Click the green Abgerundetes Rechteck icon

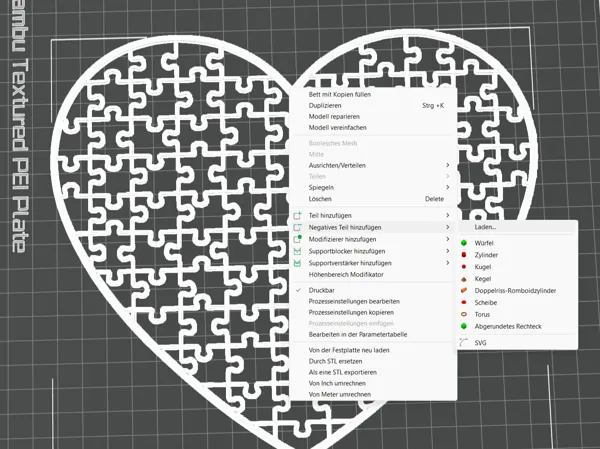(x=464, y=327)
